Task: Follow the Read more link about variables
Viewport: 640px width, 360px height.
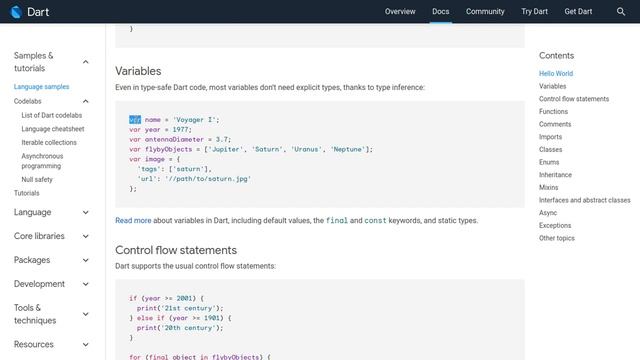Action: [x=133, y=220]
